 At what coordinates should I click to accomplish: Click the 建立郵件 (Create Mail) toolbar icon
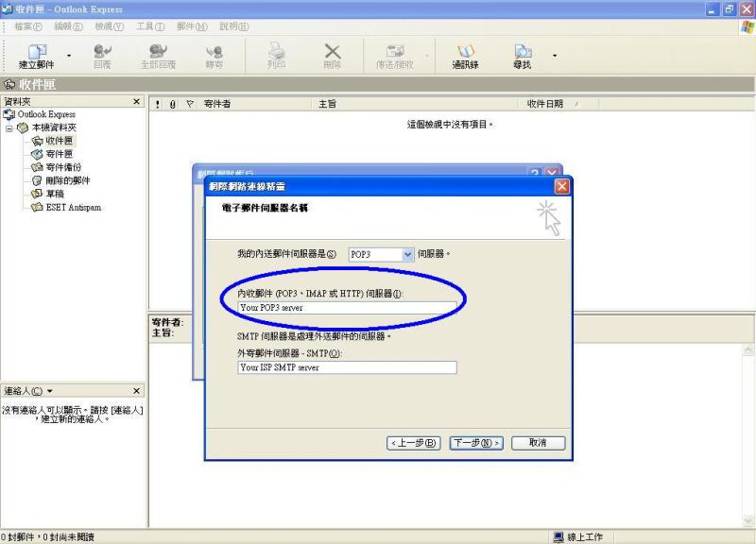click(37, 56)
